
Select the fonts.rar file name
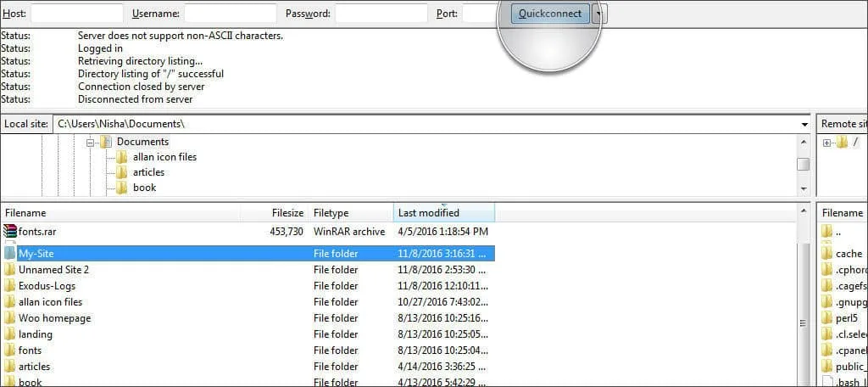[37, 231]
